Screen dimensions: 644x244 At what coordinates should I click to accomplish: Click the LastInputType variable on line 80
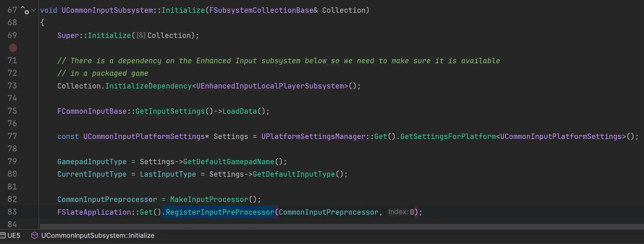(168, 174)
